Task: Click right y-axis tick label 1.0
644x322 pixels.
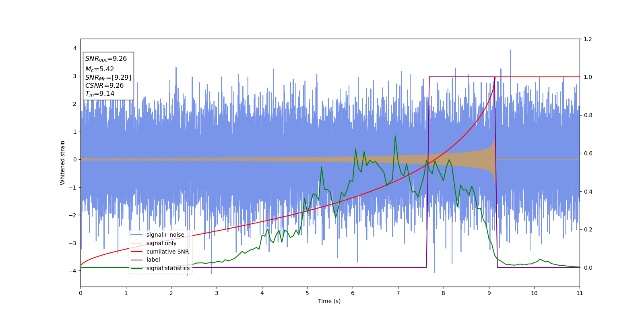Action: (588, 77)
